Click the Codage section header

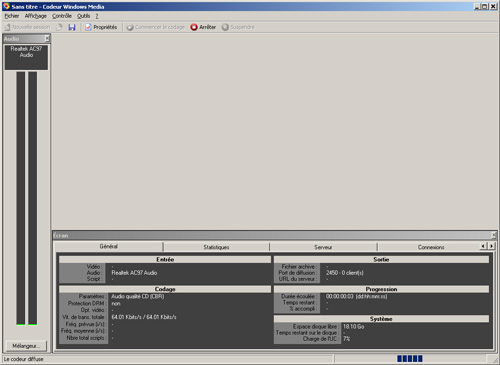click(x=165, y=289)
